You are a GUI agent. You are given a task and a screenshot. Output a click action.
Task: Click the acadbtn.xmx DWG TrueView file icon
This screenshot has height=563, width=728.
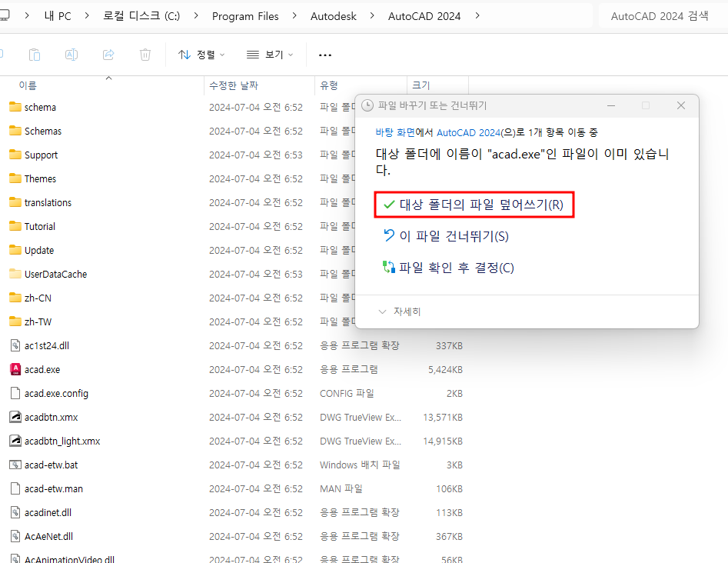(x=15, y=417)
